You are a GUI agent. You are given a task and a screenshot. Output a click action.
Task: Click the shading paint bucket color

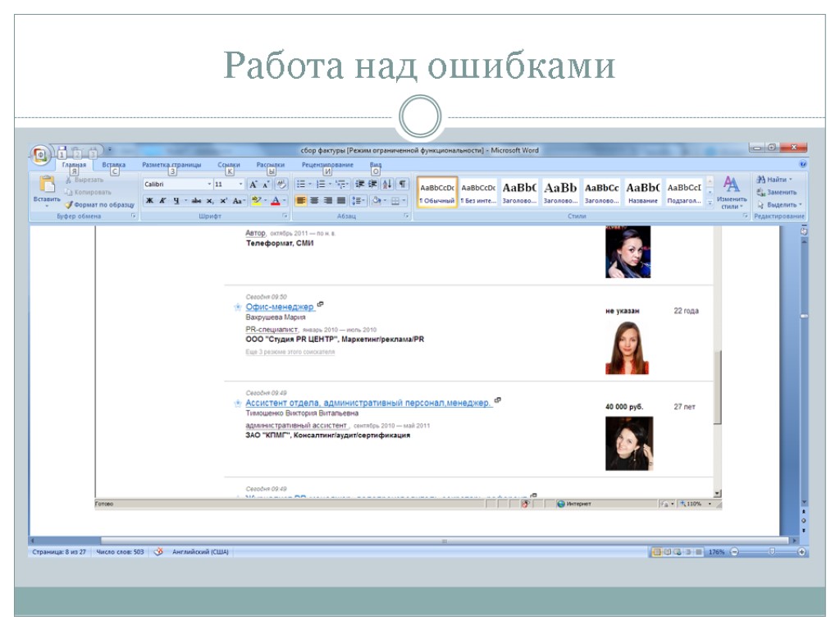[376, 201]
